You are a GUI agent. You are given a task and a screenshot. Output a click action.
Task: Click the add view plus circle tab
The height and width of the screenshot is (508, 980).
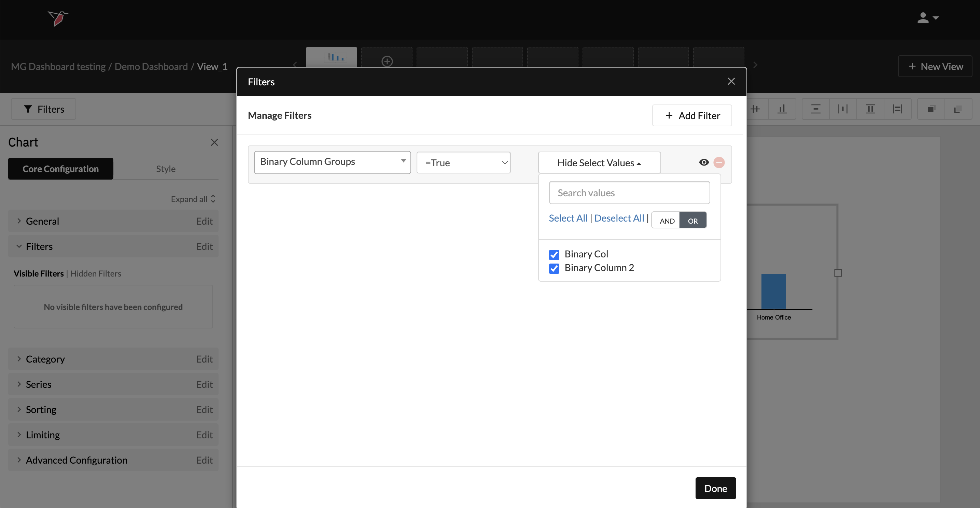(x=387, y=61)
